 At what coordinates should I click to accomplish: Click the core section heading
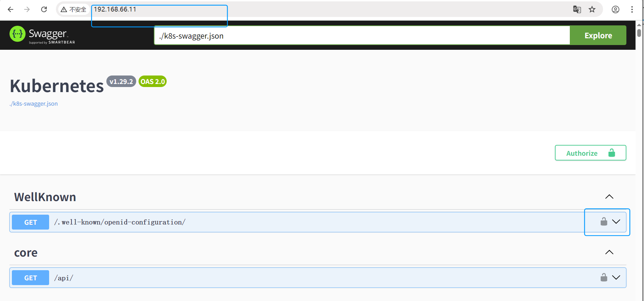click(x=26, y=253)
